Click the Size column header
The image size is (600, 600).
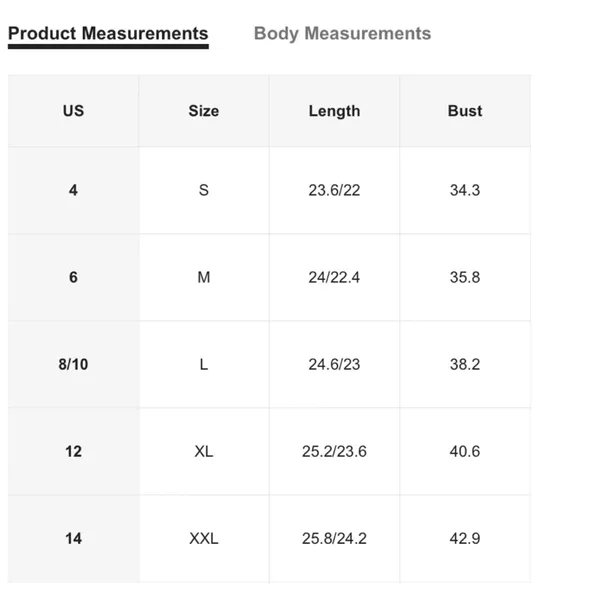204,111
